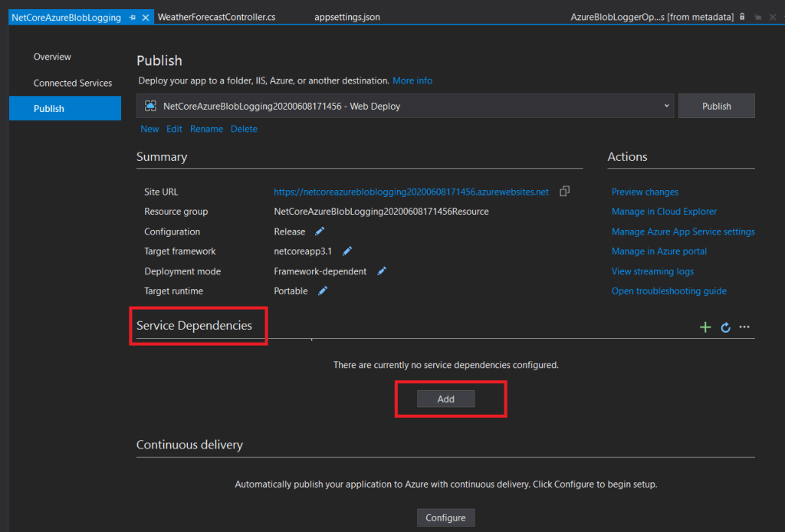Go to Overview in the sidebar
Viewport: 785px width, 532px height.
[52, 57]
